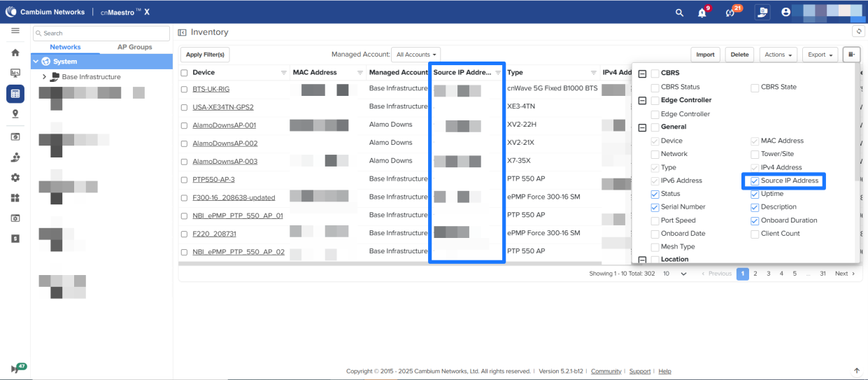
Task: Open the rows per page dropdown
Action: coord(676,274)
